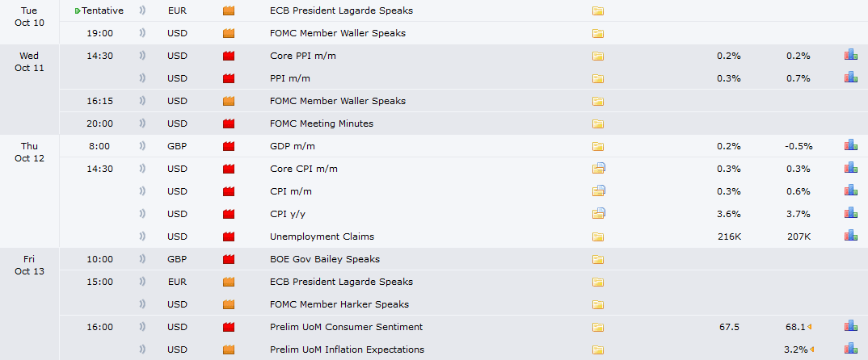Open detail folder for Core PPI m/m
The height and width of the screenshot is (360, 868).
click(x=598, y=56)
